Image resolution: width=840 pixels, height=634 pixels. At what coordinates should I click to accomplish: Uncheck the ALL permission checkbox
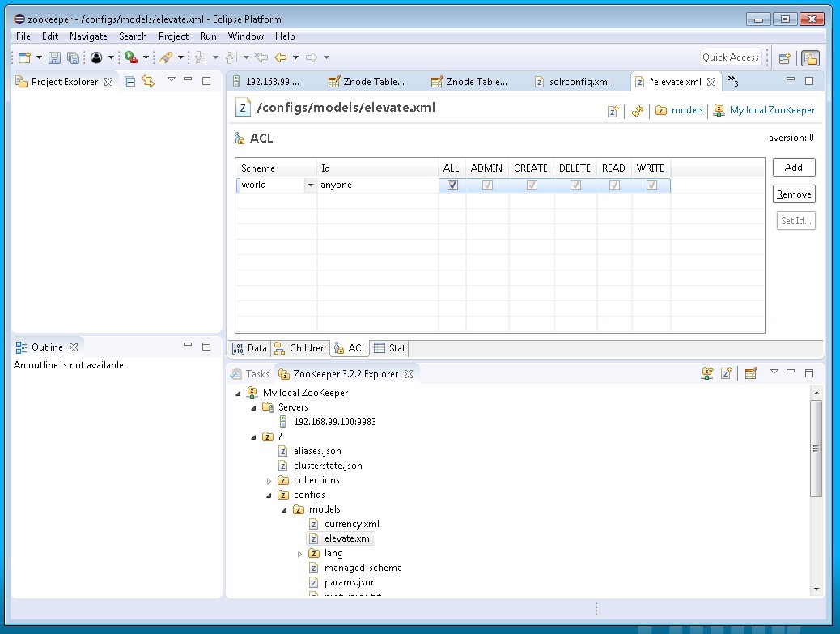pyautogui.click(x=452, y=185)
